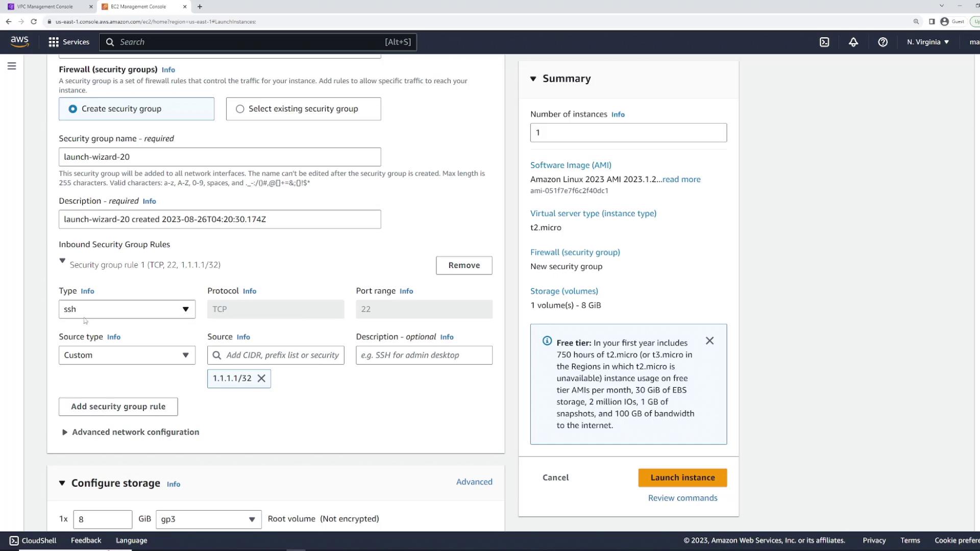Open the left navigation hamburger menu
980x551 pixels.
12,66
